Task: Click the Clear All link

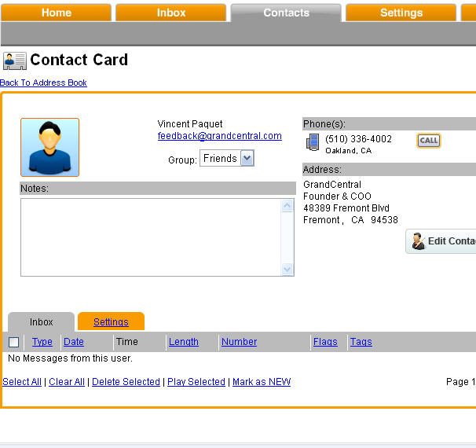Action: pyautogui.click(x=67, y=382)
